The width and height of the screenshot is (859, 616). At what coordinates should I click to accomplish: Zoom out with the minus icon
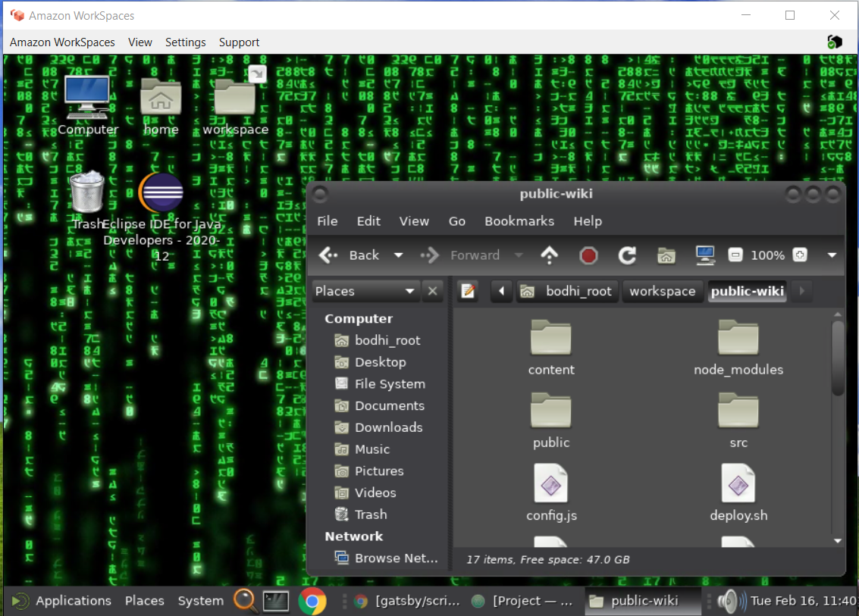[x=735, y=255]
